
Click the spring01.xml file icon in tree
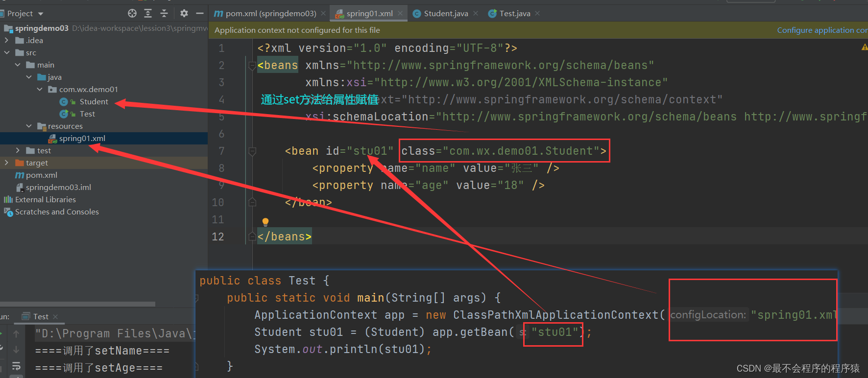coord(52,139)
